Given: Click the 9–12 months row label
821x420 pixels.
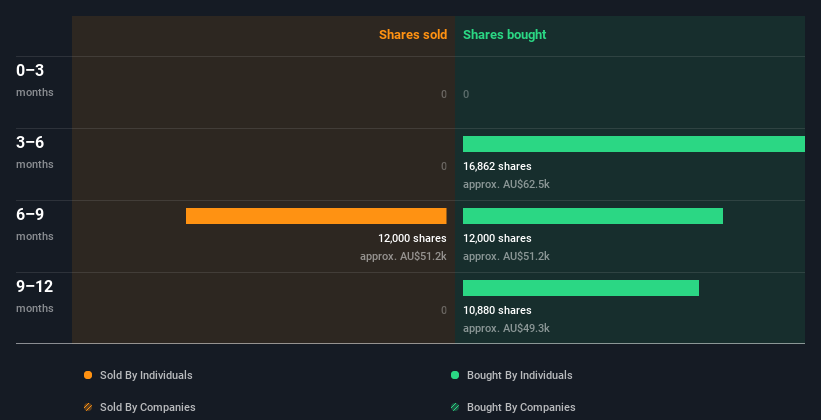Looking at the screenshot, I should [35, 287].
